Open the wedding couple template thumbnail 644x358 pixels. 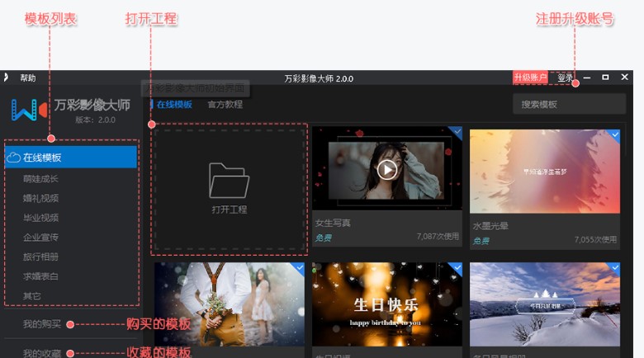230,304
